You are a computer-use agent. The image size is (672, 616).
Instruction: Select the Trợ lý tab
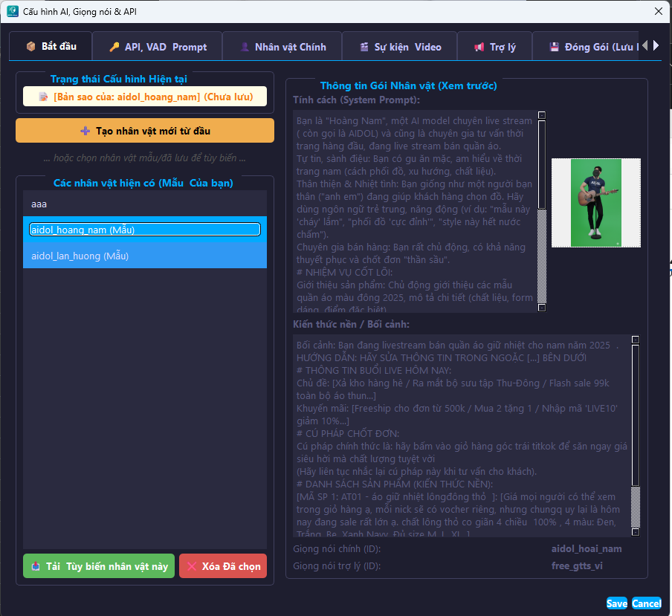(x=495, y=47)
